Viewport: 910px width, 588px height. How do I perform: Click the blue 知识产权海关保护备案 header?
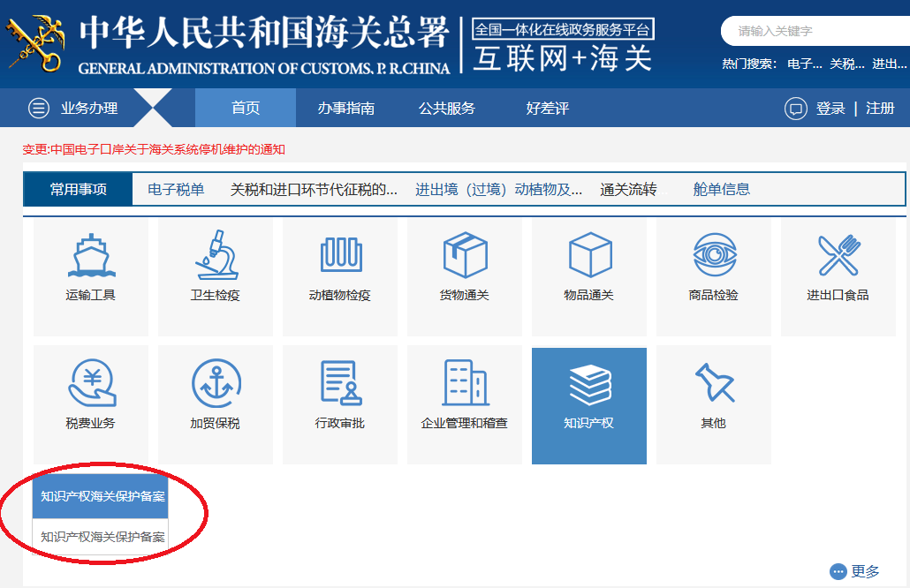(x=101, y=496)
